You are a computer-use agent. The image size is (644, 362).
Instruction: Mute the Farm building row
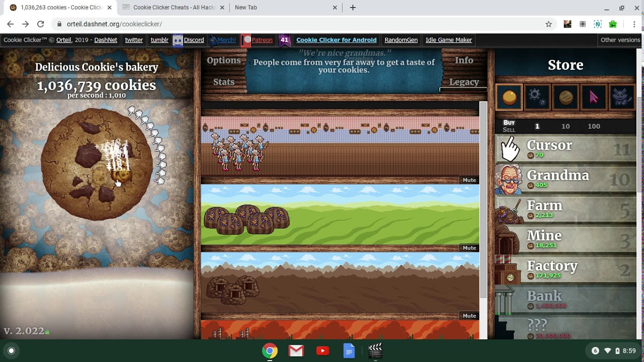[x=469, y=248]
